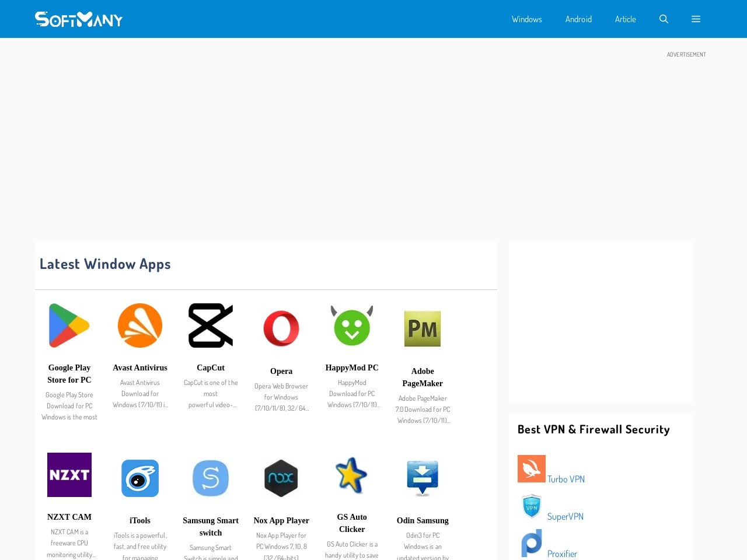Open the Turbo VPN text link
Screen dimensions: 747x560
click(566, 479)
